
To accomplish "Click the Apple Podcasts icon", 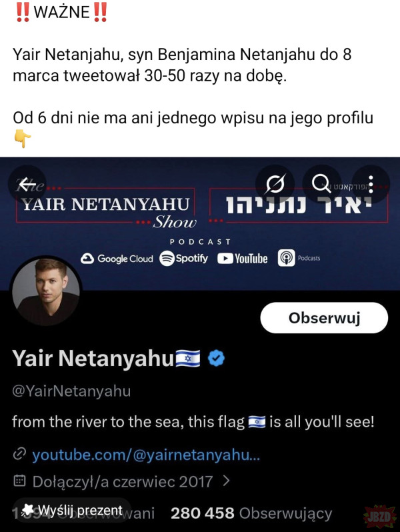I will click(x=287, y=258).
